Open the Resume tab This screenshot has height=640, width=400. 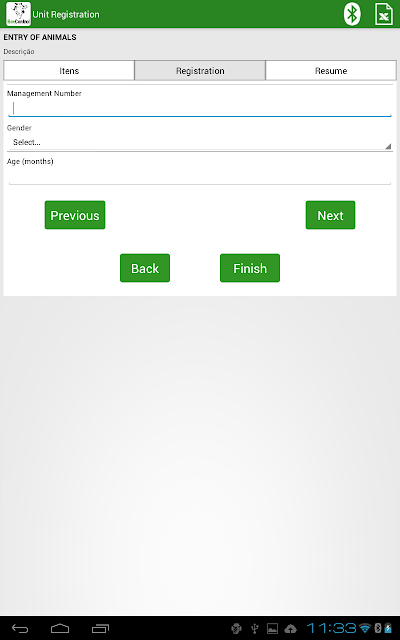pyautogui.click(x=331, y=71)
